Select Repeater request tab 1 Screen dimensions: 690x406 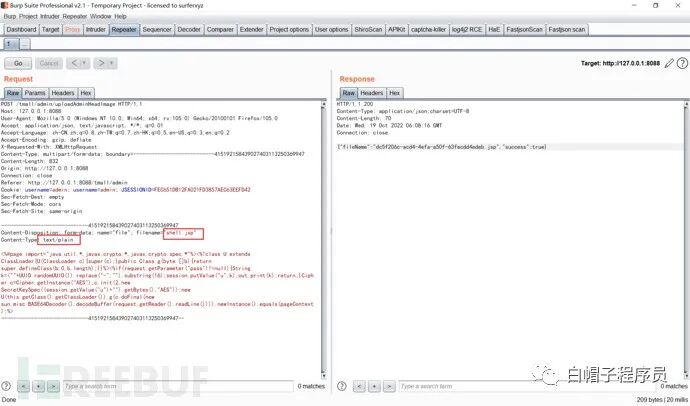pos(11,44)
